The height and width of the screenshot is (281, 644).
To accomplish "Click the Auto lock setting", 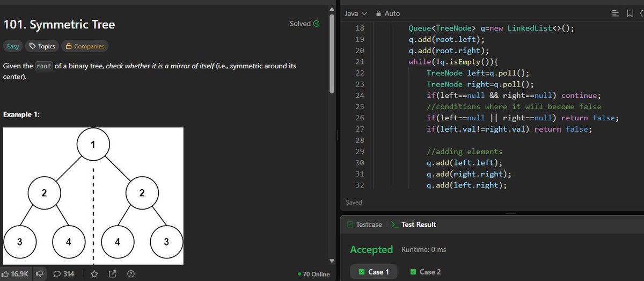I will coord(388,13).
